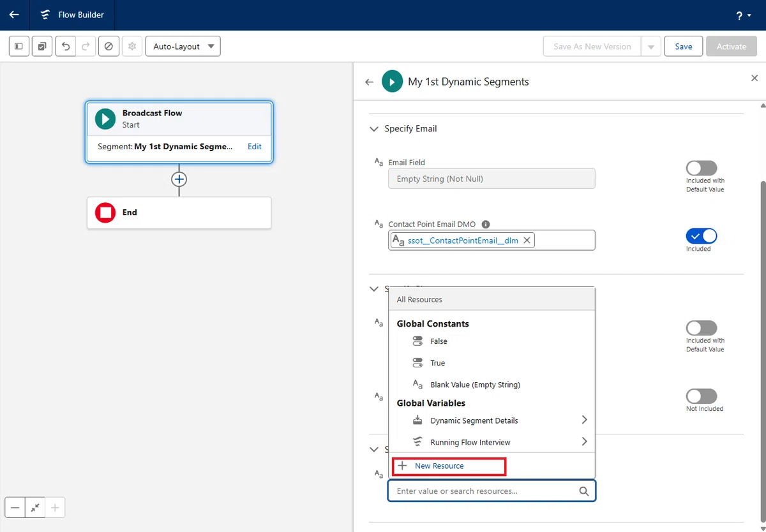766x532 pixels.
Task: Select Dynamic Segment Details variable
Action: click(x=492, y=420)
